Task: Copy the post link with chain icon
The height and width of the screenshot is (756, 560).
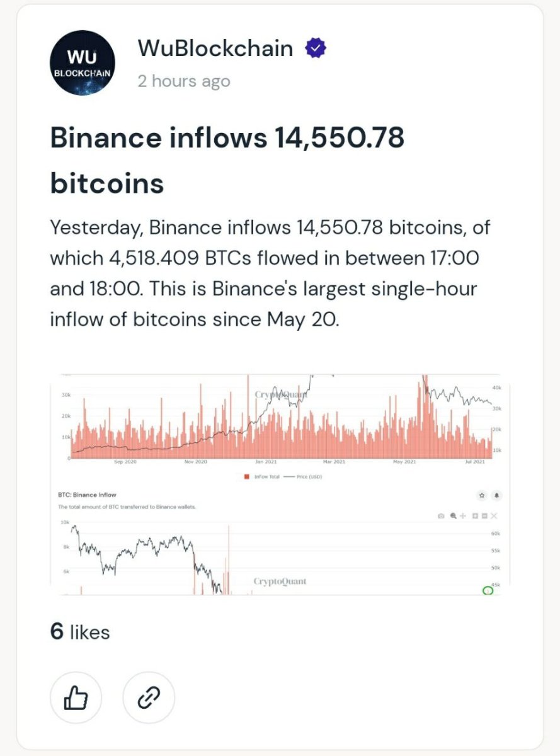Action: (x=148, y=697)
